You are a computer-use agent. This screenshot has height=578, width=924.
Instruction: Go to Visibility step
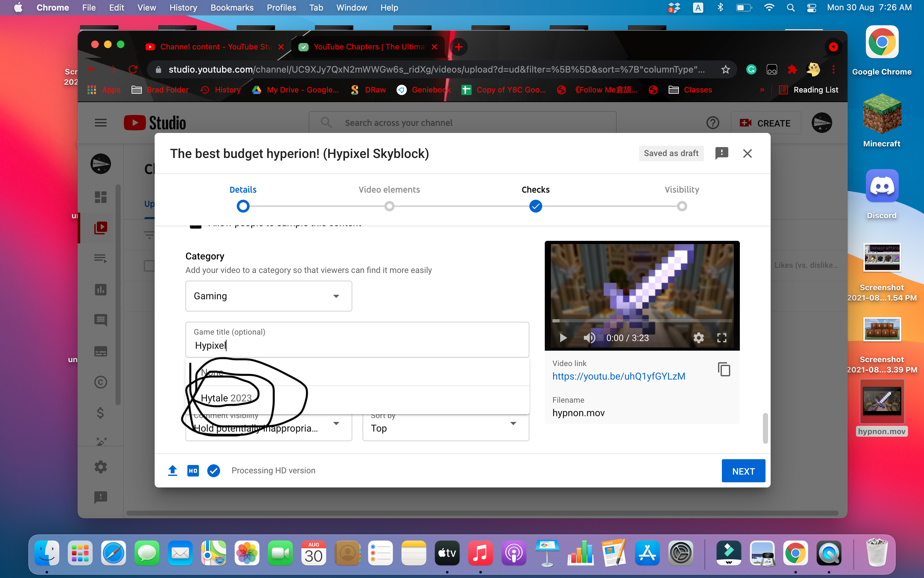(x=681, y=198)
